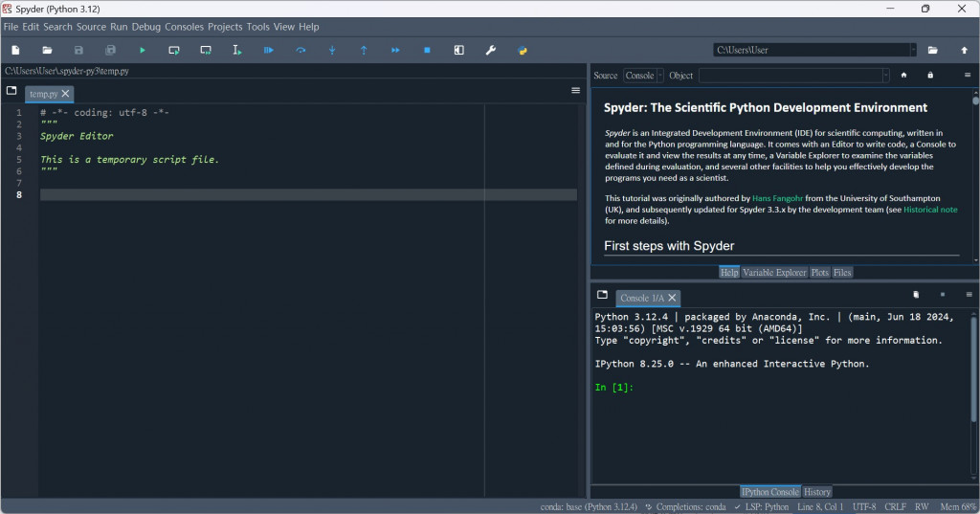Save the current file icon
The image size is (980, 514).
pos(78,50)
